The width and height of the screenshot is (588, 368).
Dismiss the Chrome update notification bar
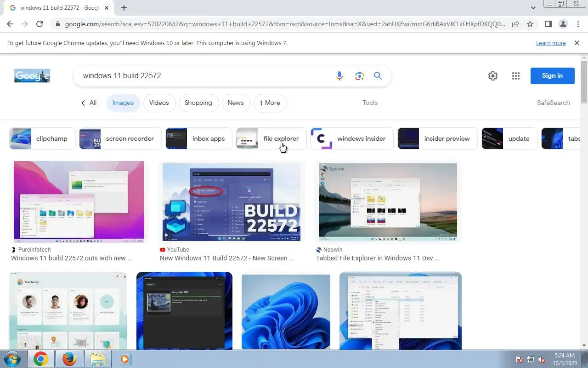point(577,43)
